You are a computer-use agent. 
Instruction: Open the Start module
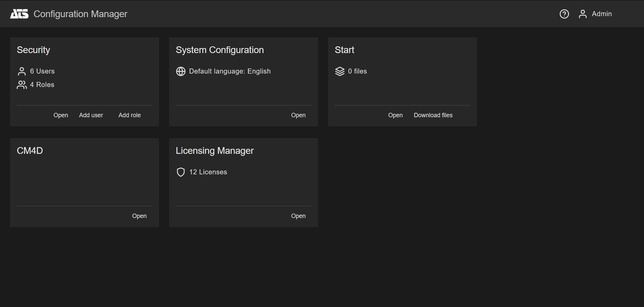[395, 115]
